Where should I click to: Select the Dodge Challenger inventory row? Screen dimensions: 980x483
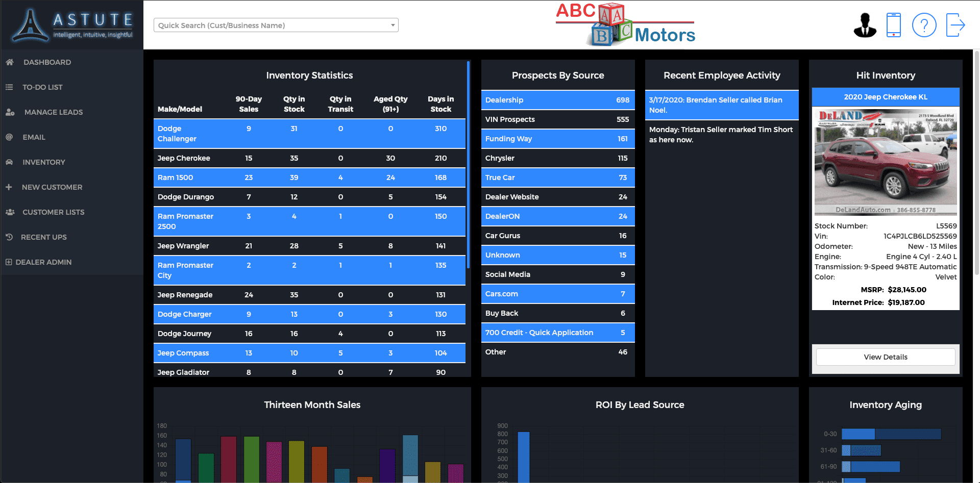tap(309, 134)
